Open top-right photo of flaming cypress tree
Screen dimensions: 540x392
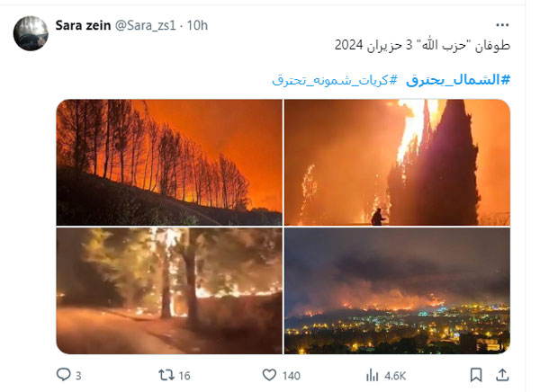pos(397,163)
